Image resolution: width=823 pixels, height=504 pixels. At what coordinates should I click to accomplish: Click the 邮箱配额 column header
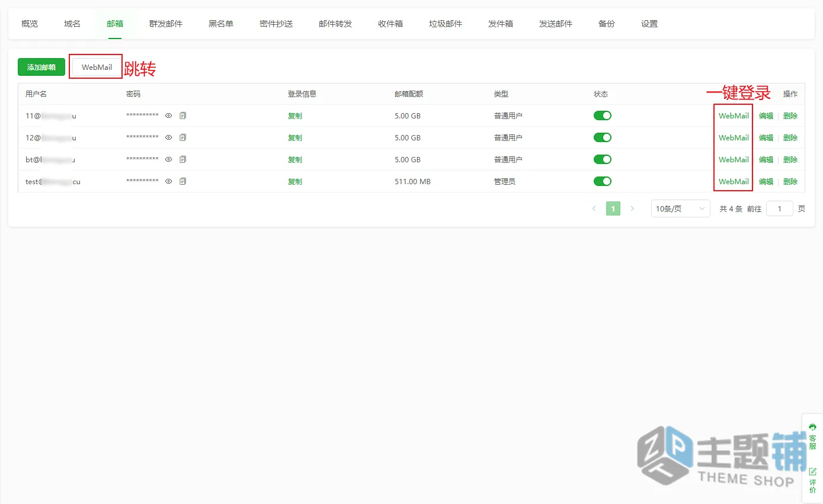click(x=409, y=94)
